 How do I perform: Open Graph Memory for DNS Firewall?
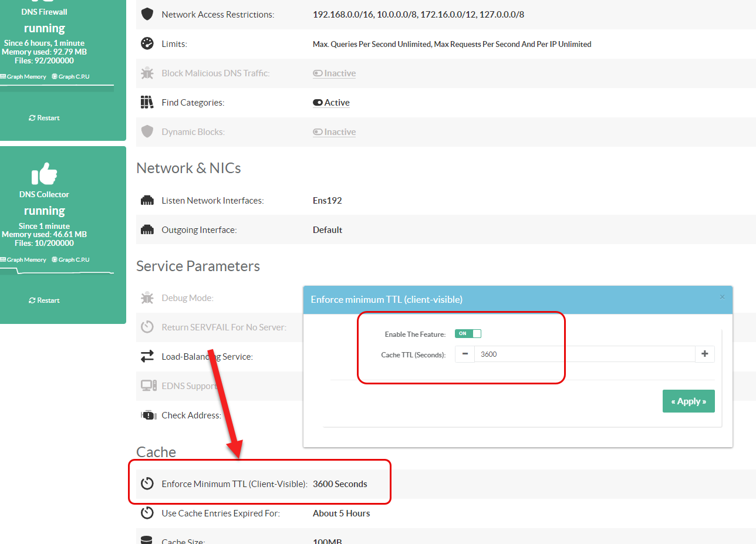pos(23,77)
